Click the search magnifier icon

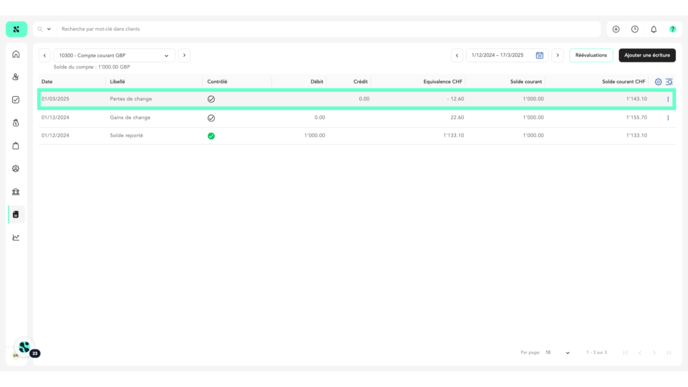(40, 29)
